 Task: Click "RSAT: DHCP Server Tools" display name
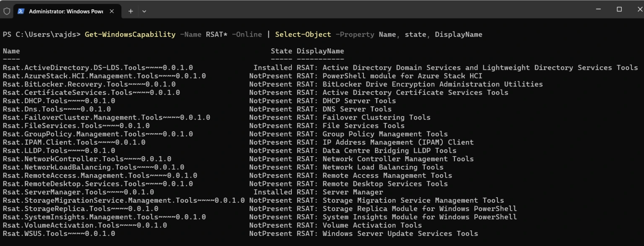pyautogui.click(x=346, y=101)
